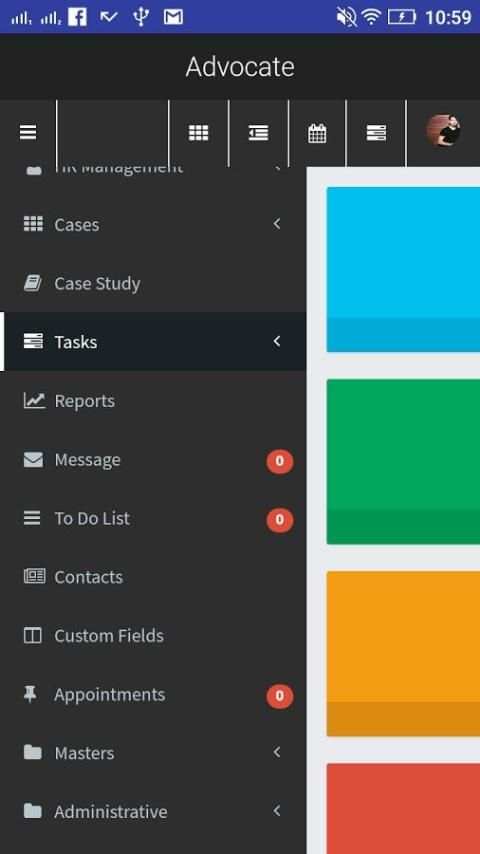Tap the orange dashboard tile
This screenshot has width=480, height=854.
403,654
